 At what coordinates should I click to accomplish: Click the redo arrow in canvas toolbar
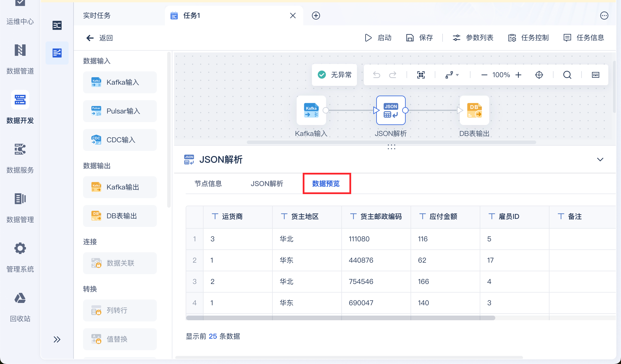coord(393,75)
